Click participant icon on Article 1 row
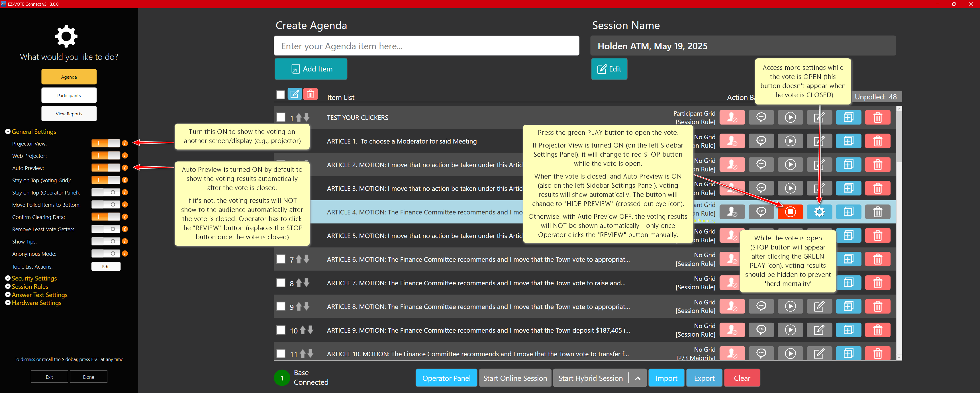This screenshot has width=980, height=393. (x=732, y=141)
